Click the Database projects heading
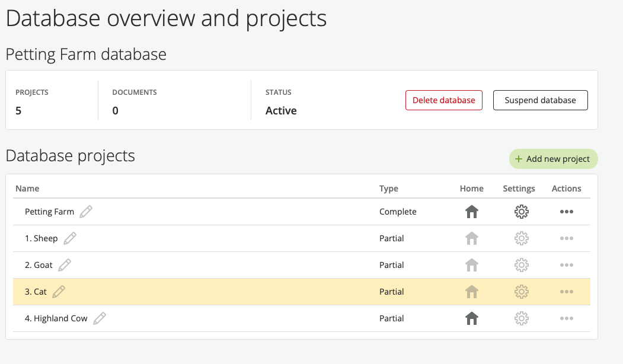Image resolution: width=623 pixels, height=364 pixels. (71, 156)
